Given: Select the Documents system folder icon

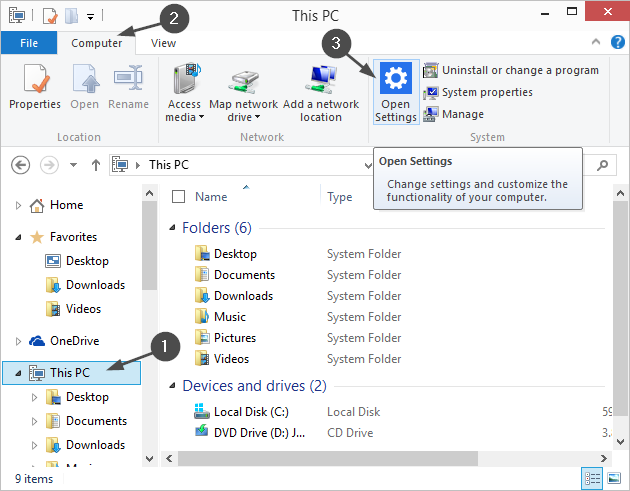Looking at the screenshot, I should 202,274.
